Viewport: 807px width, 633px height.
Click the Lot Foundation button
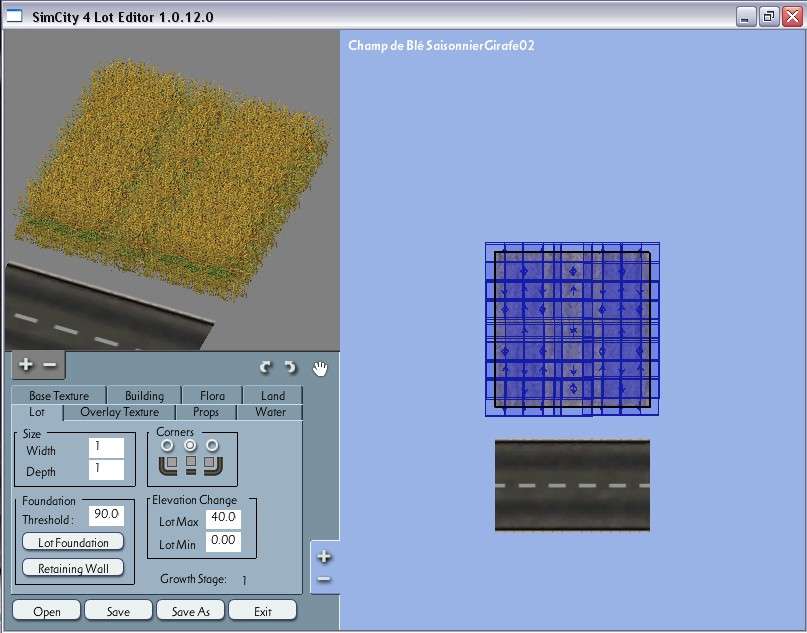(x=73, y=542)
